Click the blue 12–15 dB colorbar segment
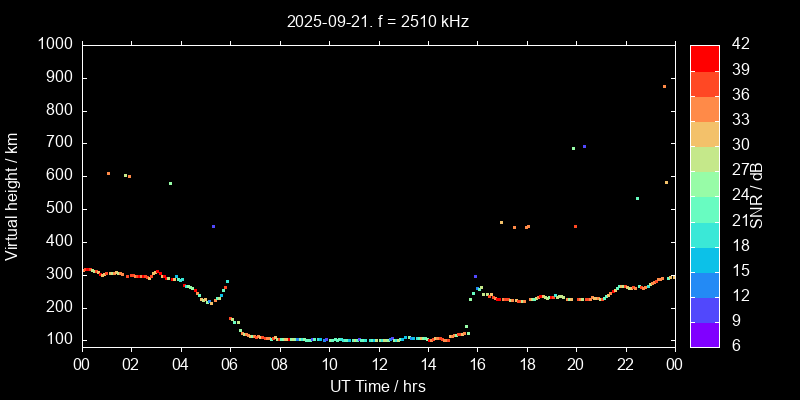The height and width of the screenshot is (400, 800). tap(705, 284)
